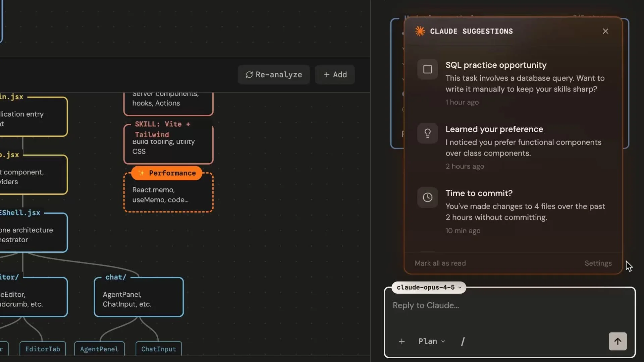Close the Claude Suggestions panel
This screenshot has width=644, height=362.
pyautogui.click(x=605, y=31)
